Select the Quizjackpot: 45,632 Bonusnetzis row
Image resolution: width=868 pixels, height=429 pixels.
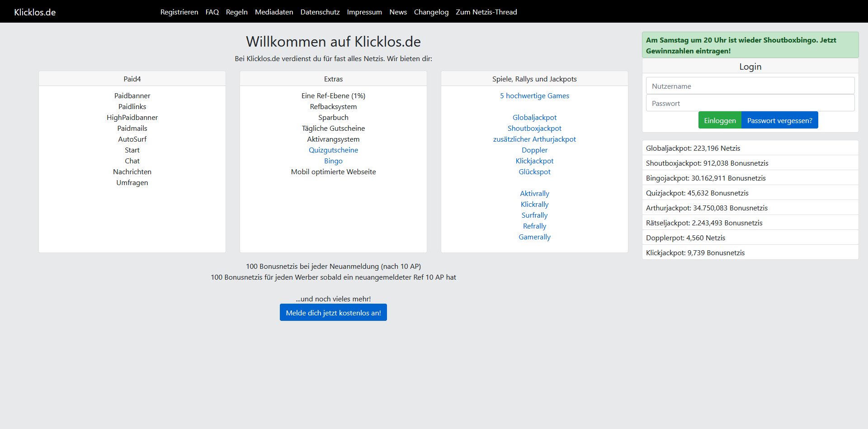tap(750, 193)
